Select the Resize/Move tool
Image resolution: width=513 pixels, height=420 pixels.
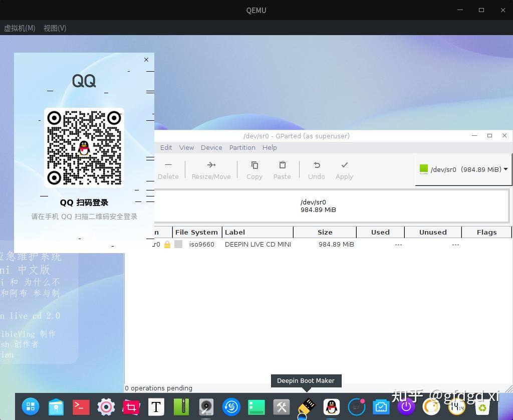211,170
